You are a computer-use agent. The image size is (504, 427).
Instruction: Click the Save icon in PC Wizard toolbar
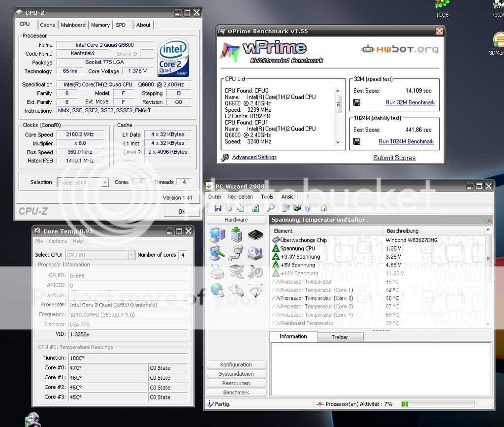click(x=218, y=208)
